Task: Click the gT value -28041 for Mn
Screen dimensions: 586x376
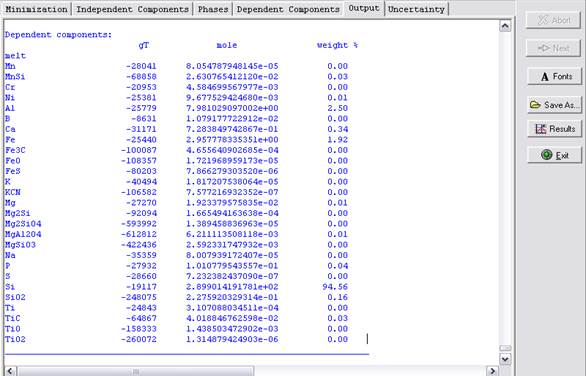Action: [x=141, y=66]
